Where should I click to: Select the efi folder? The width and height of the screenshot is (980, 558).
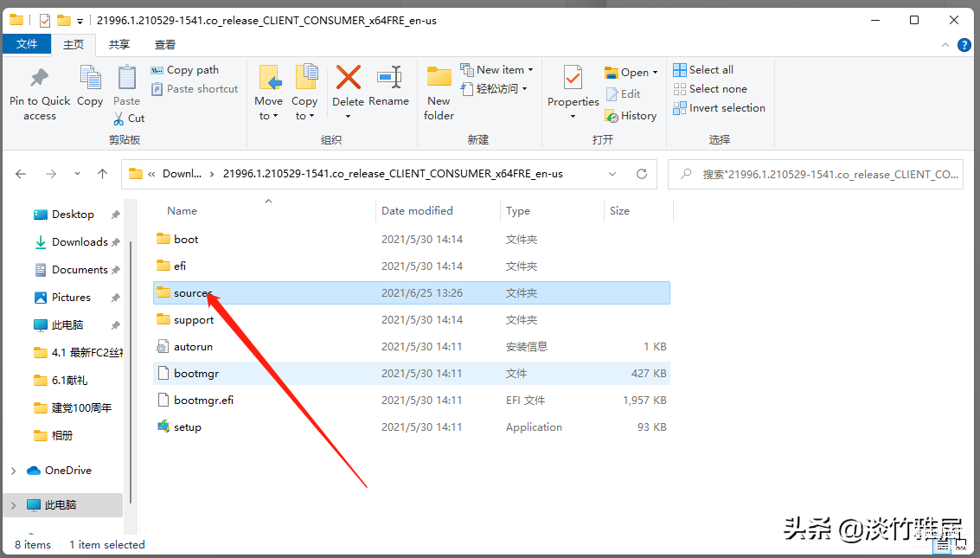pos(411,266)
